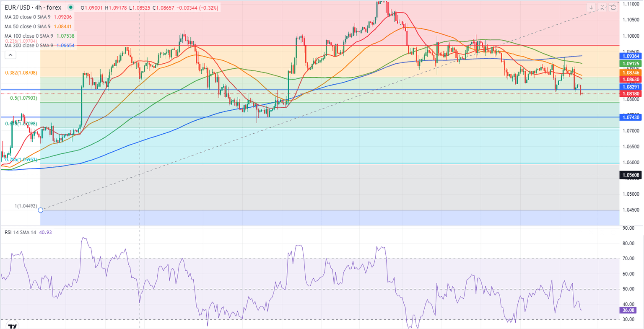Click the blue 1.09364 price label
Viewport: 644px width, 329px height.
(630, 56)
